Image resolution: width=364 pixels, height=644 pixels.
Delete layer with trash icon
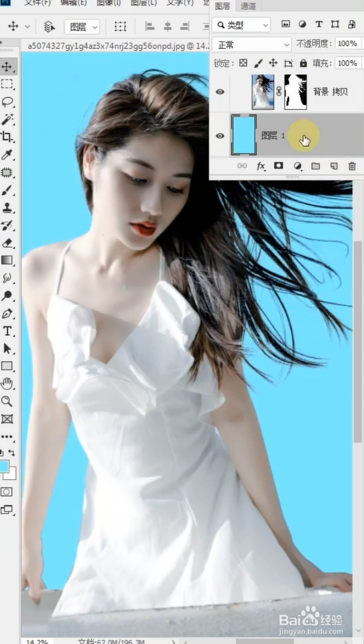click(x=352, y=166)
